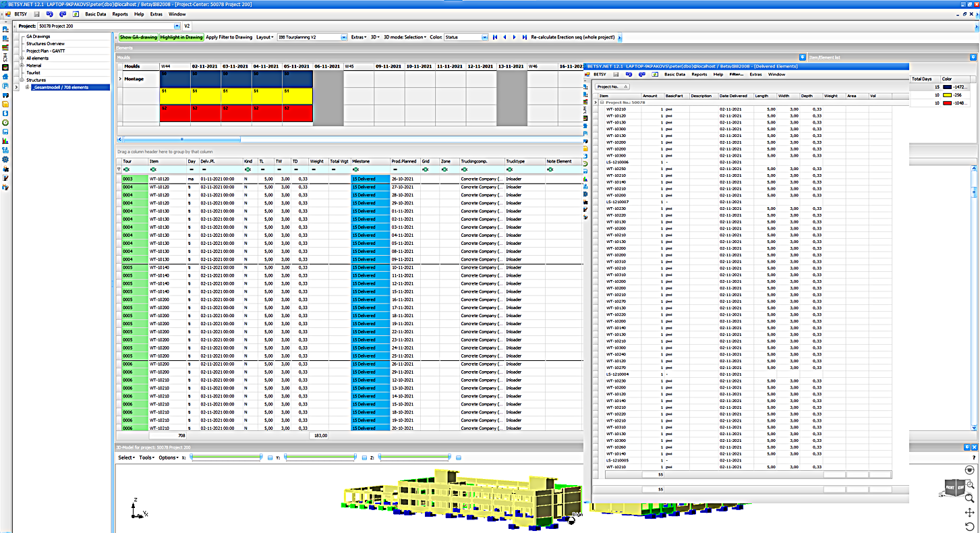980x533 pixels.
Task: Go to last record navigation arrow
Action: pos(524,37)
